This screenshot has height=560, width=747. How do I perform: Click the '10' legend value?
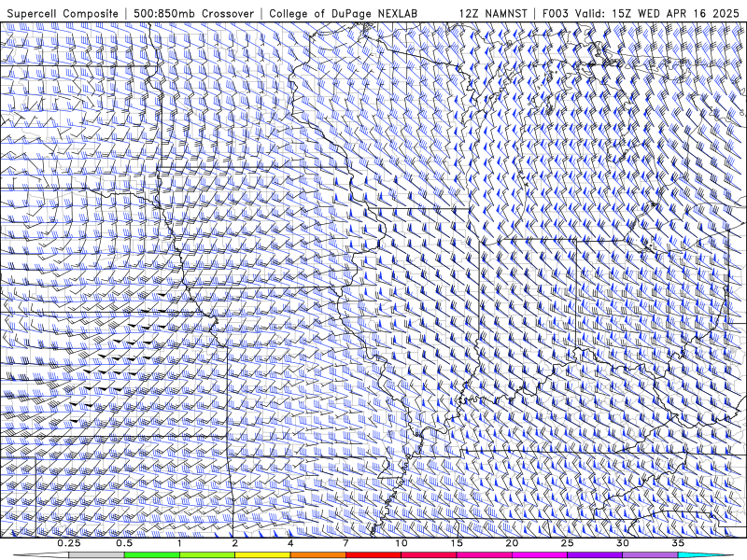(x=402, y=543)
